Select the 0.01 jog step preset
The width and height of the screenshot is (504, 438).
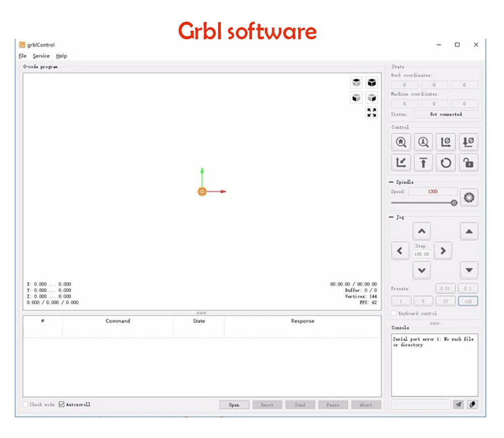[x=445, y=288]
